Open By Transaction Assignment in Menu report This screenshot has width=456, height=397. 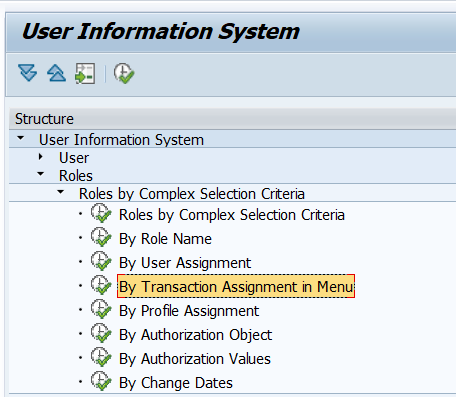(x=236, y=286)
